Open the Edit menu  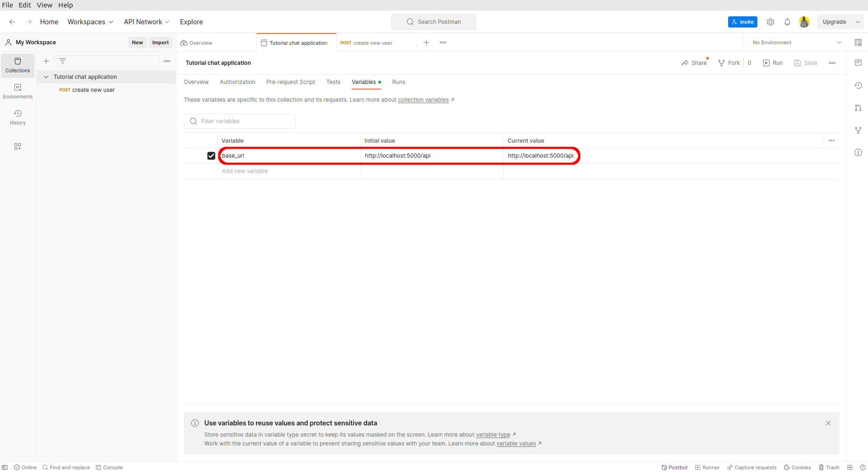(25, 5)
